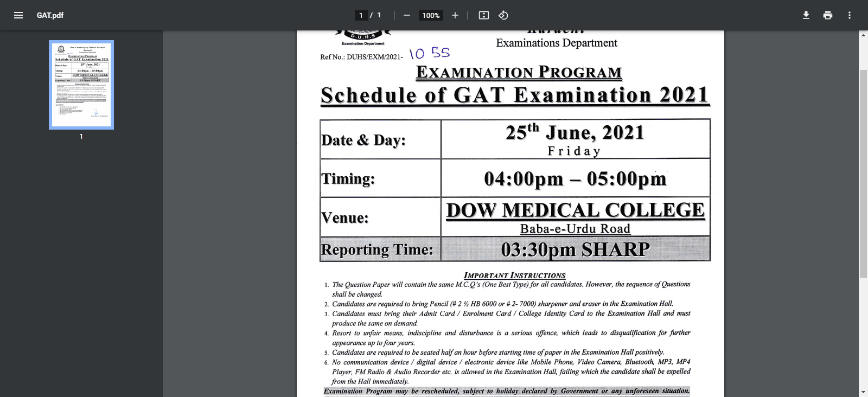Click the 'Date & Day:' label cell
The image size is (868, 397).
point(380,139)
